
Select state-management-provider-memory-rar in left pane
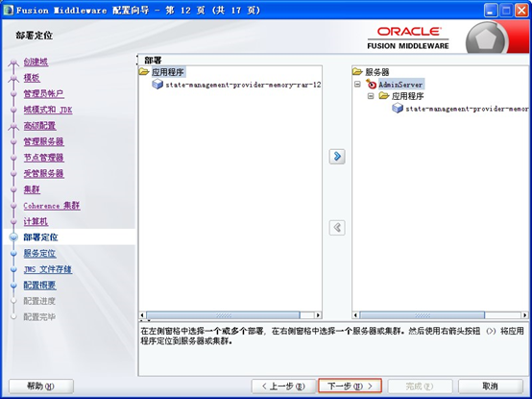[x=243, y=85]
